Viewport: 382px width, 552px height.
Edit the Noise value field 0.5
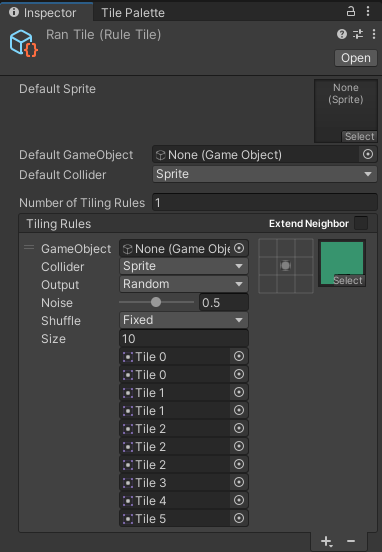click(224, 302)
